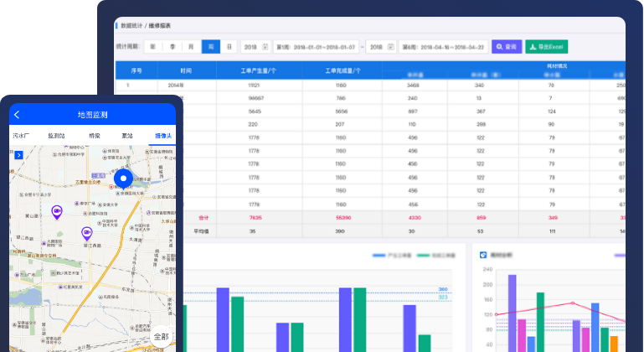Switch to the 泵站 tab
The height and width of the screenshot is (352, 644).
(127, 135)
